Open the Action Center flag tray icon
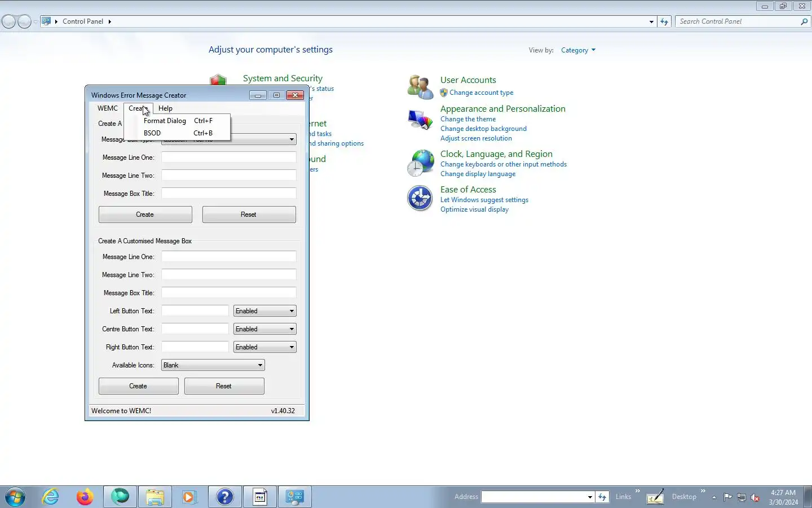Viewport: 812px width, 508px height. tap(728, 497)
